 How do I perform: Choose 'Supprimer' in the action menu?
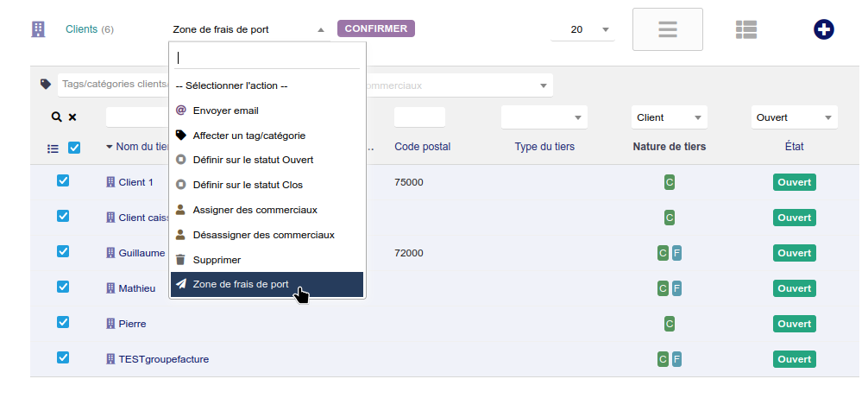click(217, 260)
